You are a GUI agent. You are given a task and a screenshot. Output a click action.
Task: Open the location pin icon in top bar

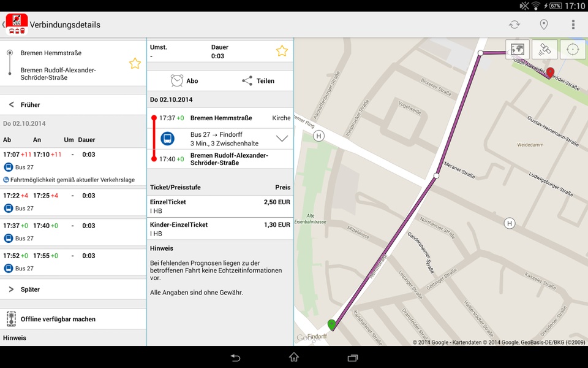(x=543, y=25)
